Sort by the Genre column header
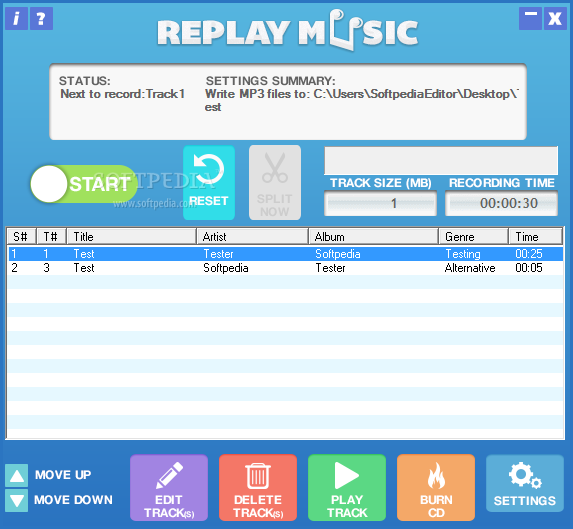The height and width of the screenshot is (529, 573). point(474,236)
